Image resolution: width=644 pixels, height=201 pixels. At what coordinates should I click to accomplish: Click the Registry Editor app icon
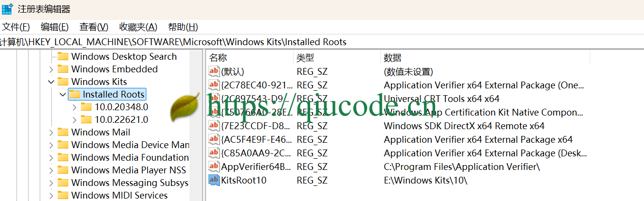[x=7, y=9]
